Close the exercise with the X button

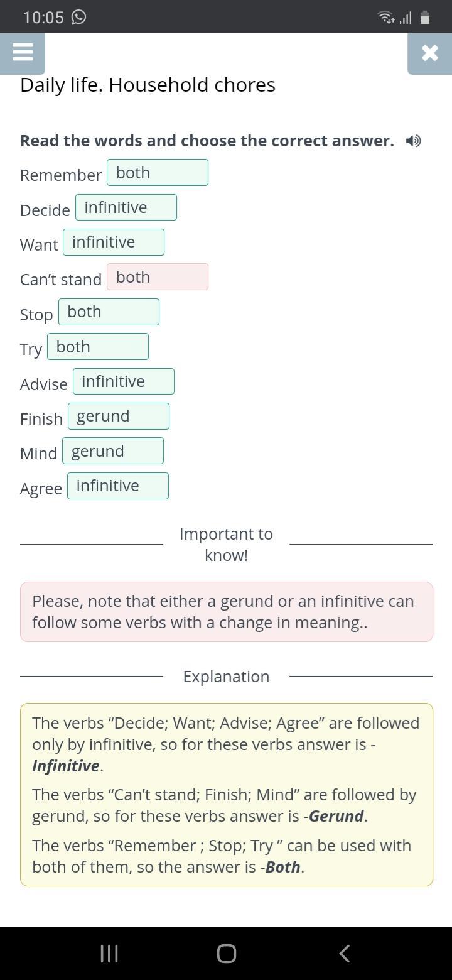[429, 53]
